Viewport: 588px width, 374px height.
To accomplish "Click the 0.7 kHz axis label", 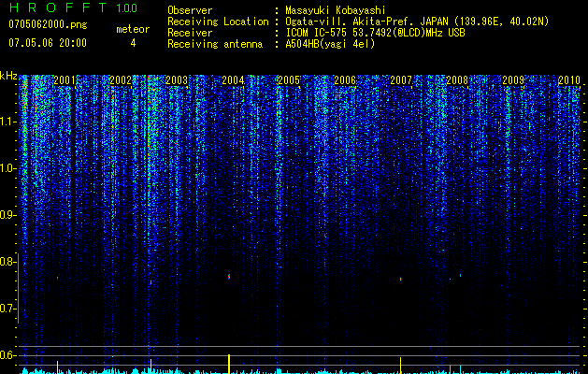I will click(7, 309).
